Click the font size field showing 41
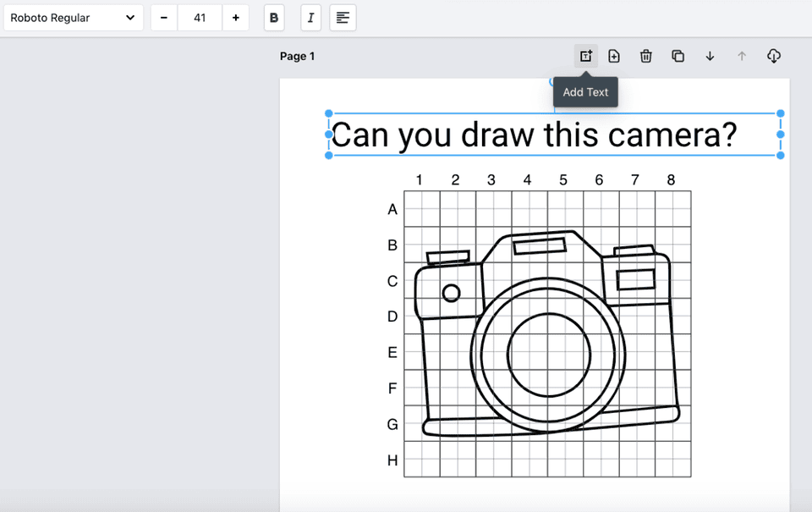The height and width of the screenshot is (512, 812). coord(200,18)
